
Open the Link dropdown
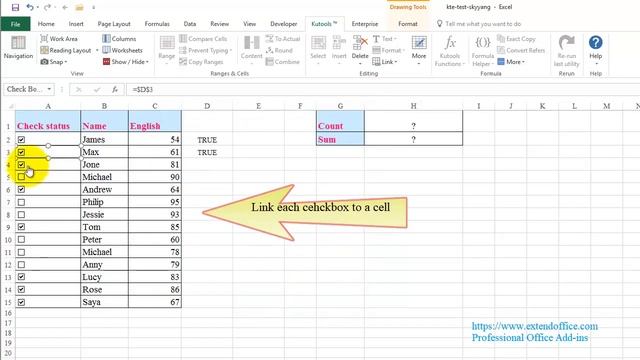(x=385, y=62)
